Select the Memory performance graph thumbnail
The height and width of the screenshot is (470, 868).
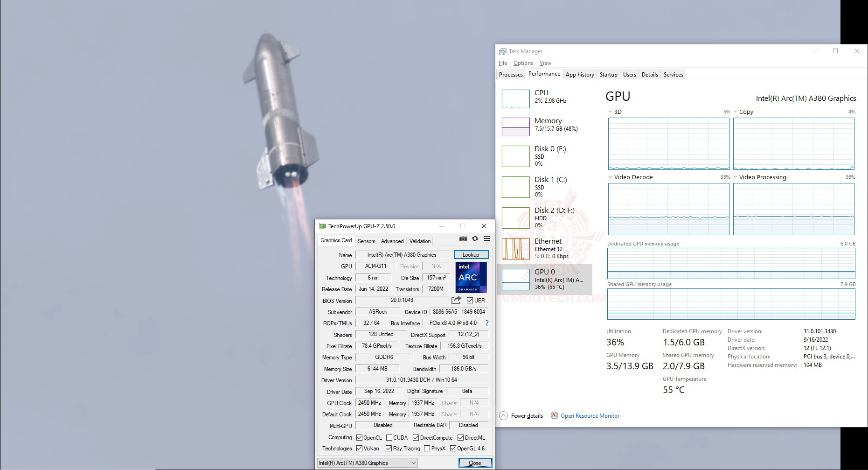click(x=516, y=127)
